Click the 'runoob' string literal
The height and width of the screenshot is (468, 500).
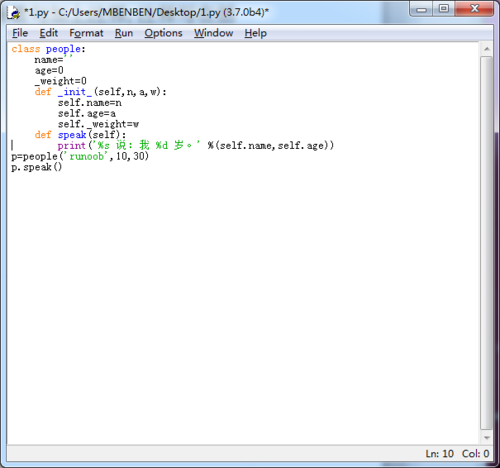pos(87,156)
